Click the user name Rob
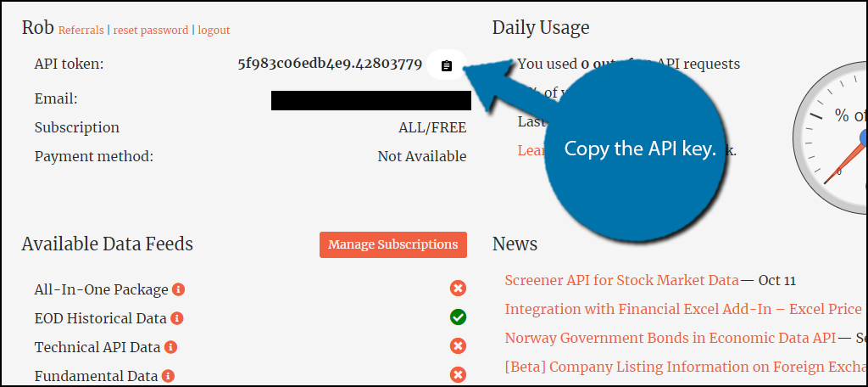The width and height of the screenshot is (868, 387). (x=37, y=28)
